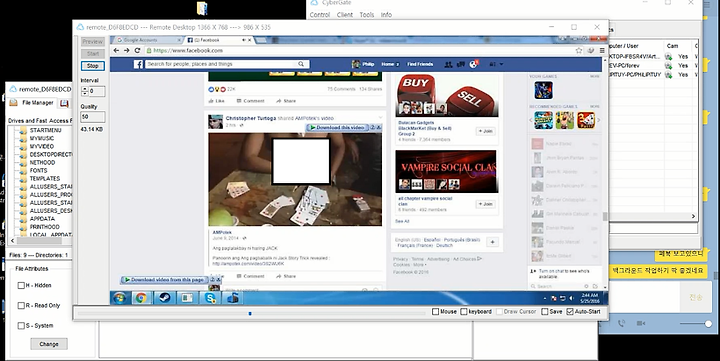
Task: Uncheck the Auto-Start checkbox
Action: tap(570, 311)
